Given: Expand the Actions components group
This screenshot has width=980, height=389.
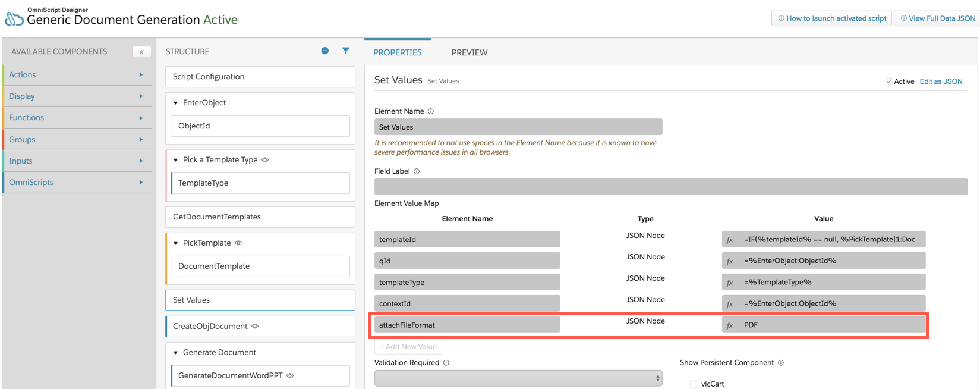Looking at the screenshot, I should (77, 74).
